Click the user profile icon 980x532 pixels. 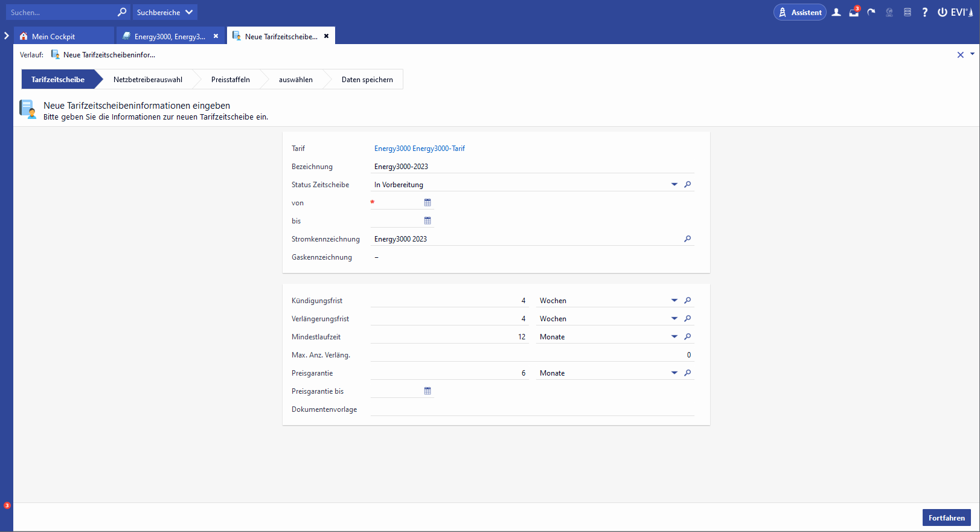836,12
